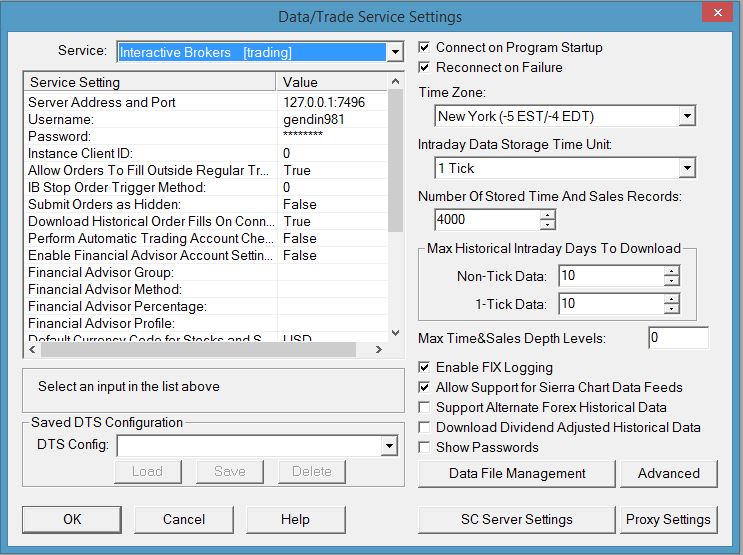Click the horizontal scrollbar thumb under settings list
This screenshot has height=555, width=743.
(x=198, y=350)
